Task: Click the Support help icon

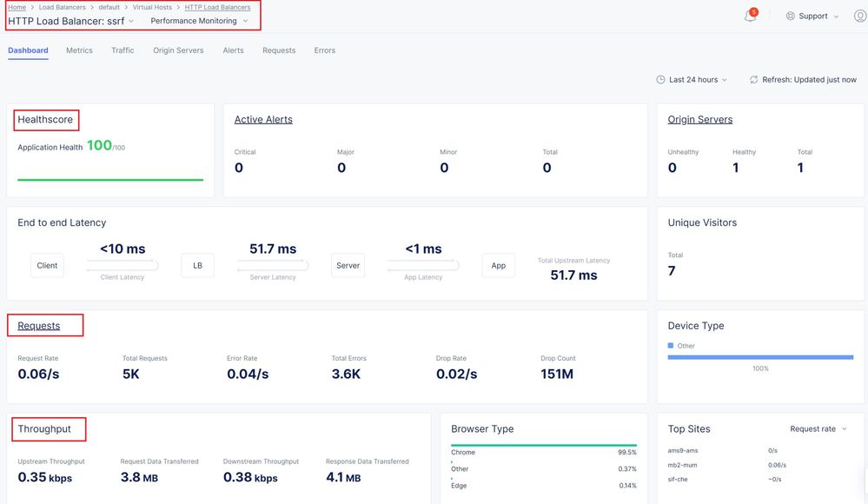Action: pos(791,17)
